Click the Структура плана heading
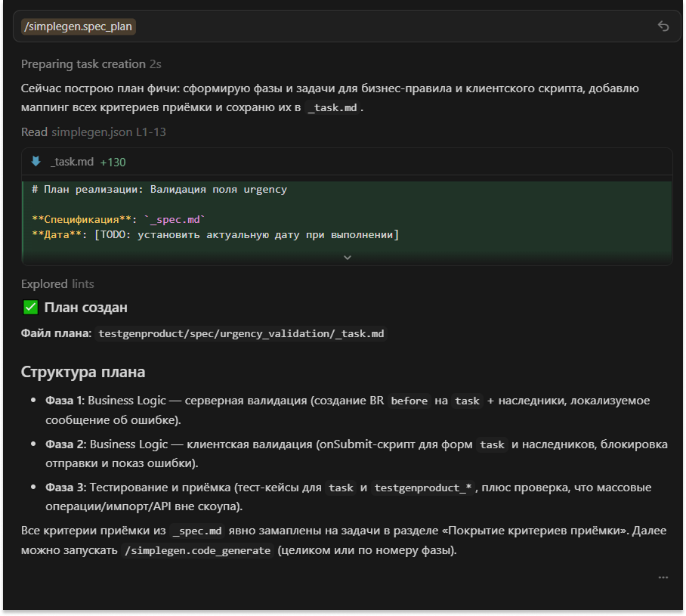686x616 pixels. coord(83,373)
